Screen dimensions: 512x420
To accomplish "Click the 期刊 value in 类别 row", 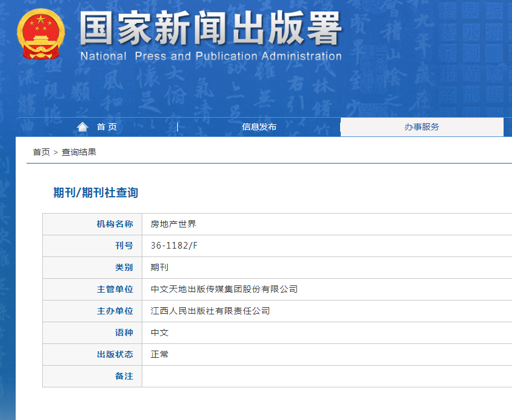I will 160,267.
